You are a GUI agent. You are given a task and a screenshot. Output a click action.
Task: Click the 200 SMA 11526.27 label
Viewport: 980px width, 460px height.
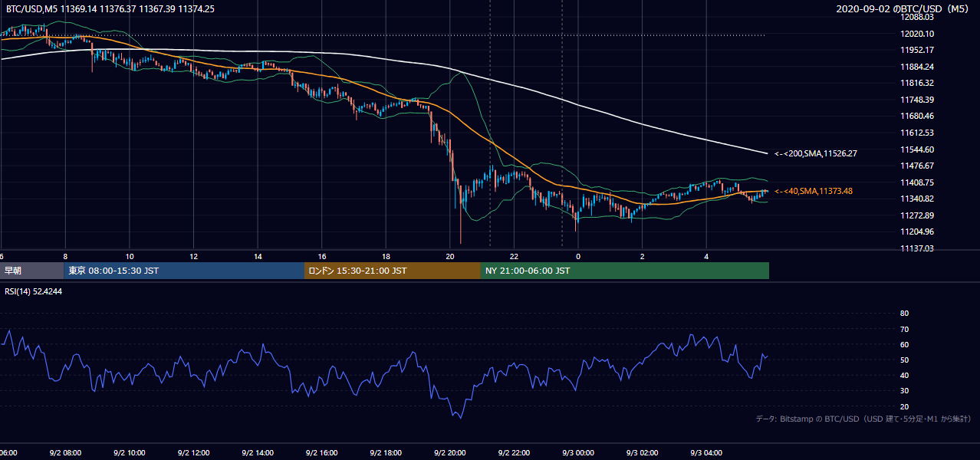click(816, 153)
